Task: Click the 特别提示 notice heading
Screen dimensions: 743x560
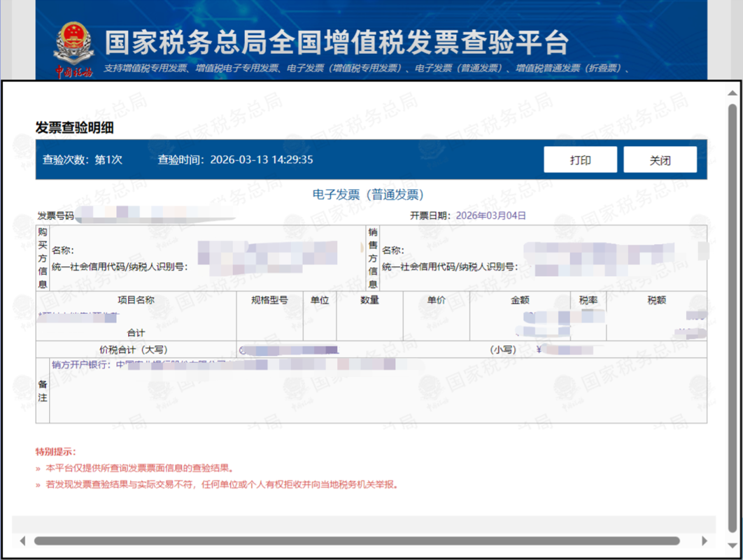Action: pyautogui.click(x=55, y=452)
